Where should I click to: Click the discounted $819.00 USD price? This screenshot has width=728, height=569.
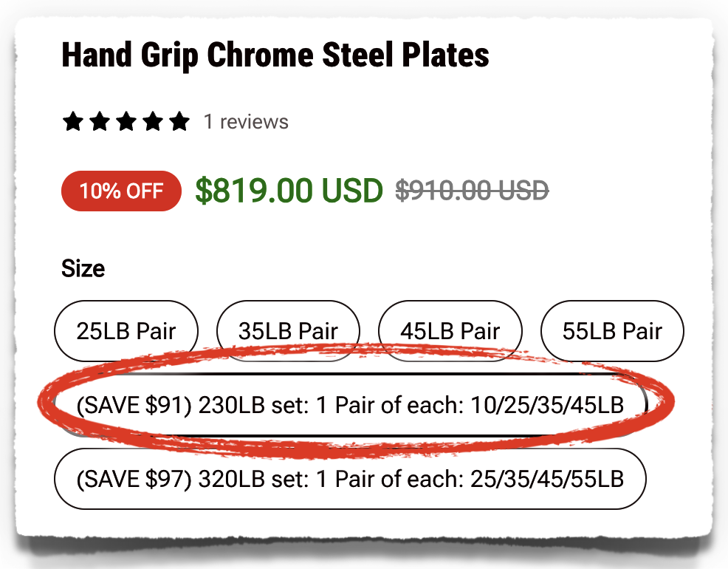(285, 191)
